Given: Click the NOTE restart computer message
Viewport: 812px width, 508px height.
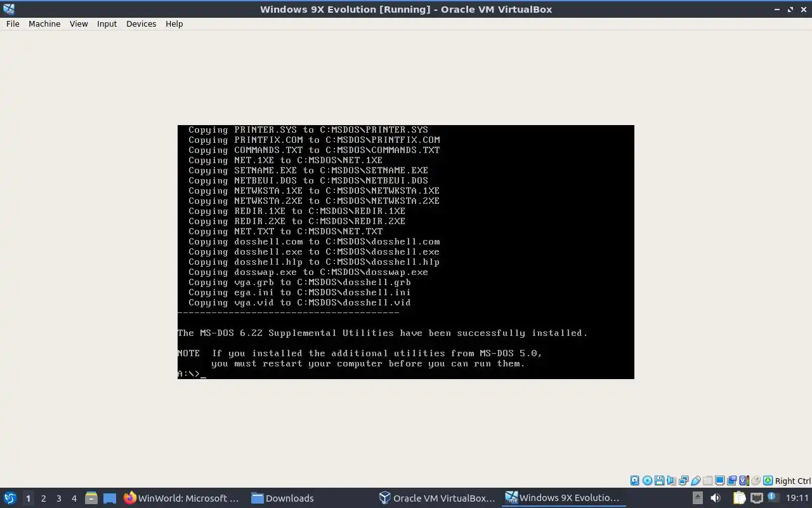Looking at the screenshot, I should click(360, 358).
